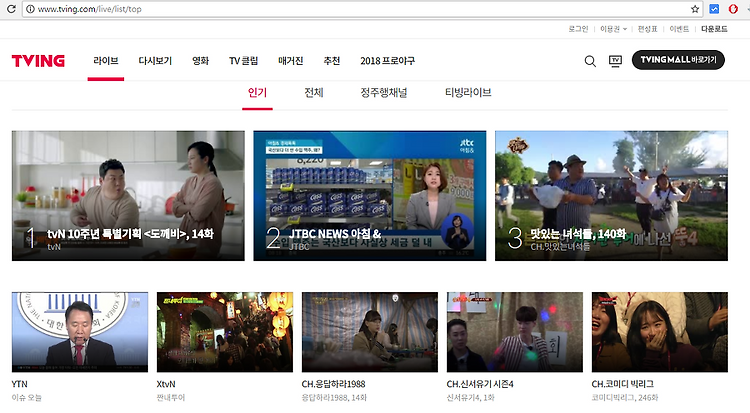Viewport: 750px width, 413px height.
Task: Expand the 이용권 dropdown
Action: click(x=613, y=29)
